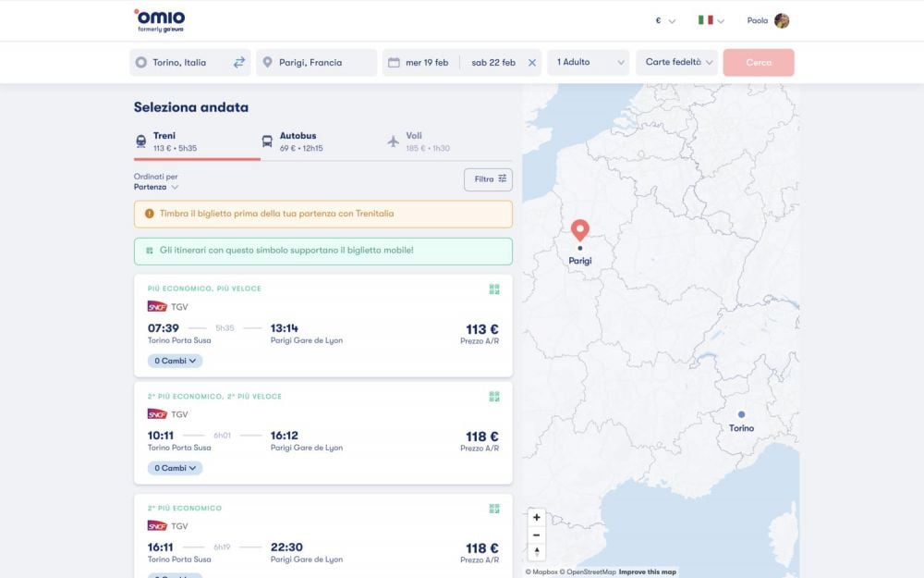
Task: Select the Parigi map pin marker
Action: coord(580,228)
